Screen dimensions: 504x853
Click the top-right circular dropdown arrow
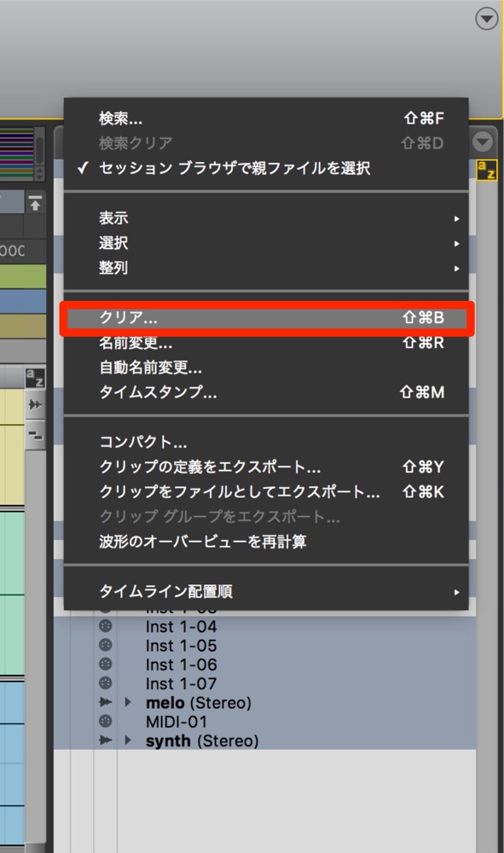[x=487, y=19]
